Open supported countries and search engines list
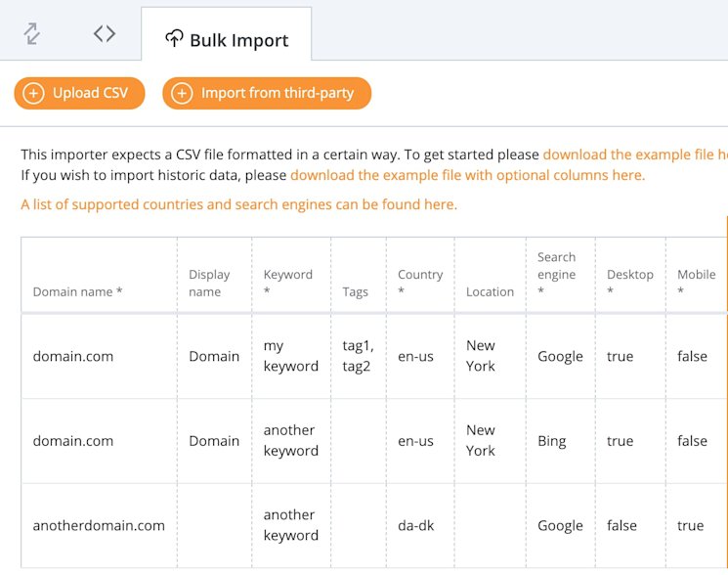Viewport: 728px width, 575px height. 238,204
